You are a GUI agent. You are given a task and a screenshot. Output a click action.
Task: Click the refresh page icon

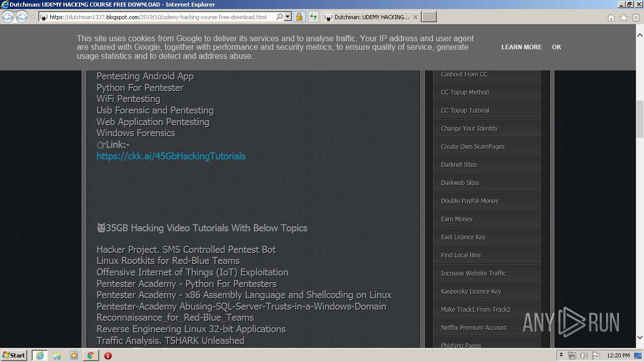(x=313, y=17)
